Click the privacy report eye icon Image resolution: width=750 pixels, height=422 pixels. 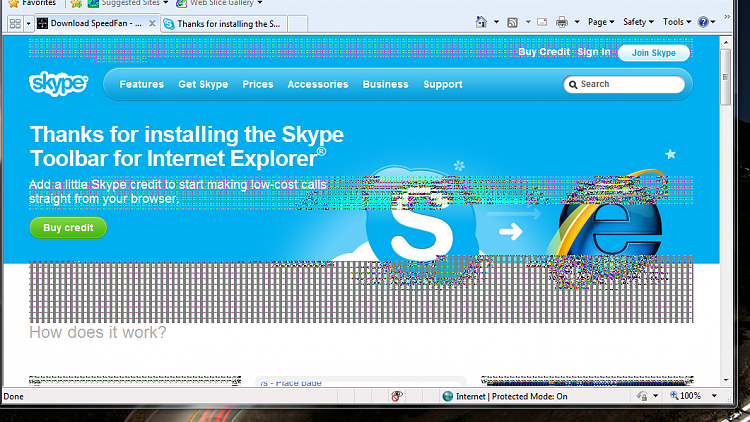pos(397,396)
